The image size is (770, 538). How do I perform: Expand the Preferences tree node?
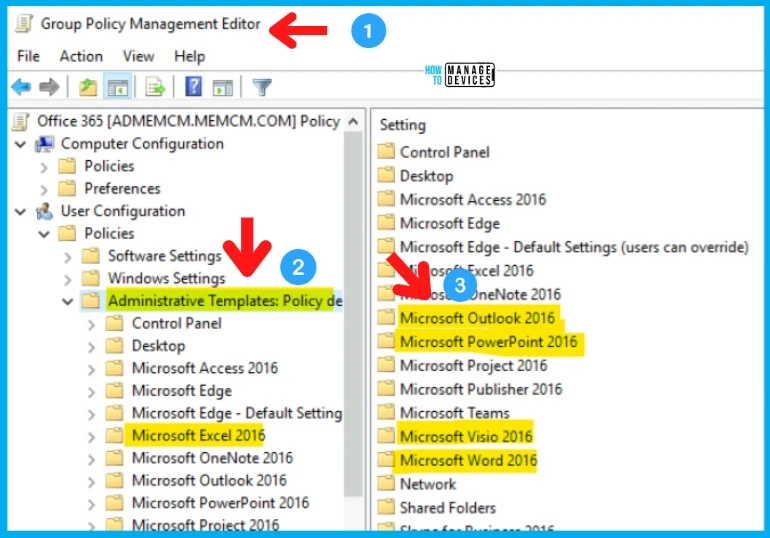pyautogui.click(x=44, y=189)
